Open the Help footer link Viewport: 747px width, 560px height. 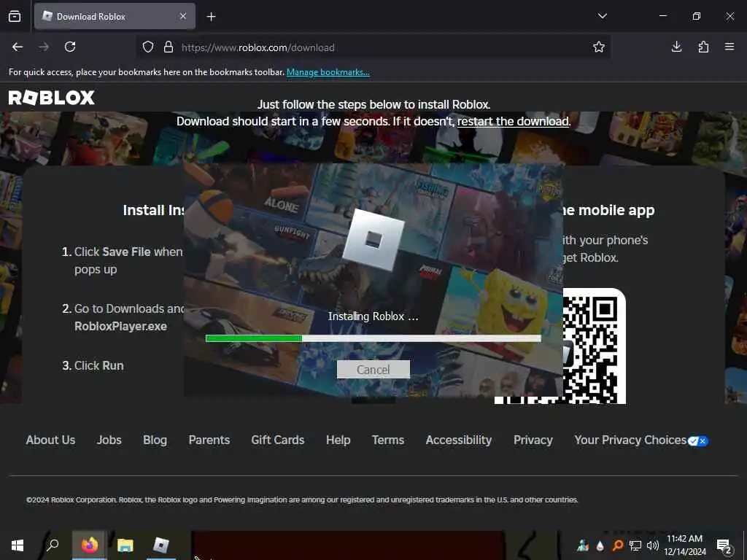point(338,440)
